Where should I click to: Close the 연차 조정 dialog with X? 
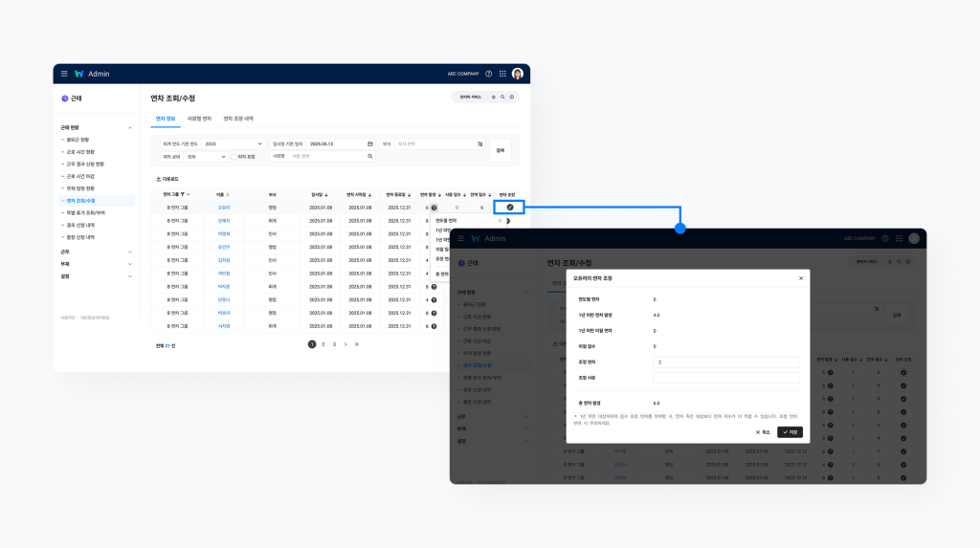coord(801,278)
